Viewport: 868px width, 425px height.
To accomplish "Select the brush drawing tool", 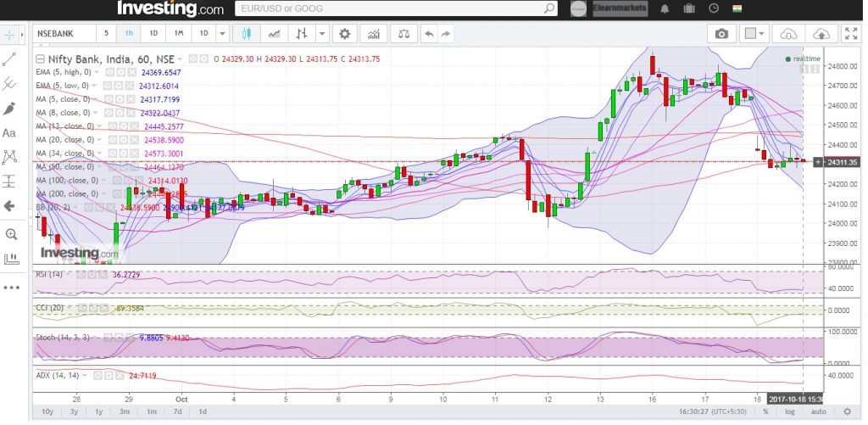I will 9,109.
